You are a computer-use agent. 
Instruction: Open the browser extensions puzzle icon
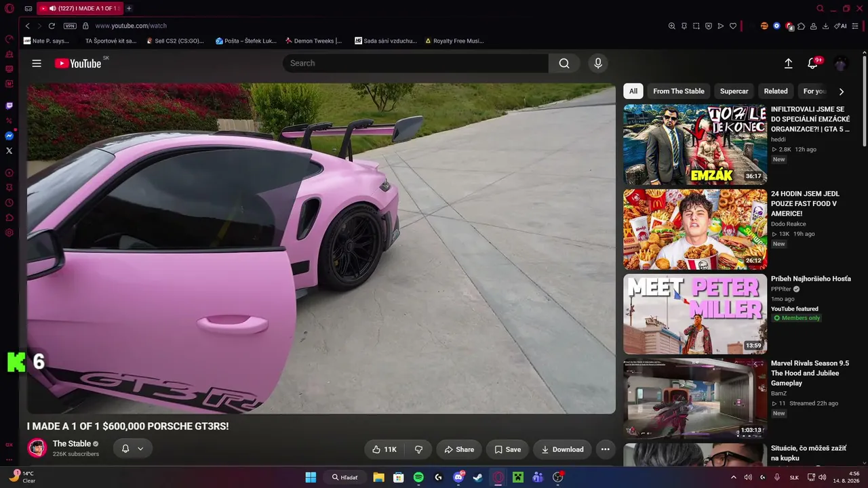[801, 26]
